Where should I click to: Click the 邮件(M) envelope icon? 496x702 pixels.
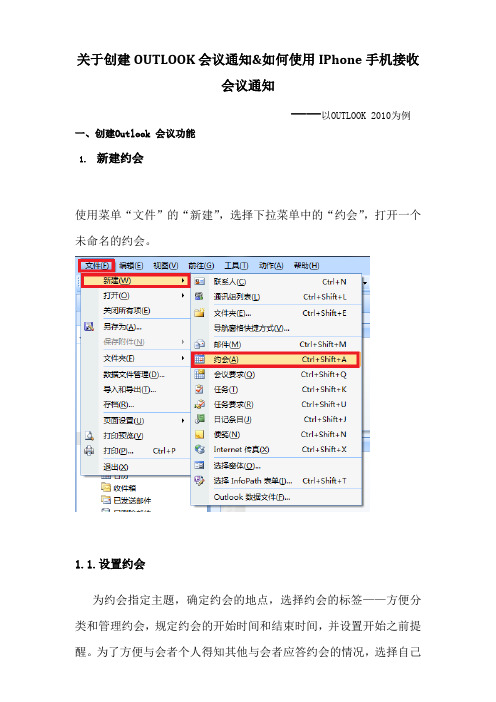(x=200, y=344)
